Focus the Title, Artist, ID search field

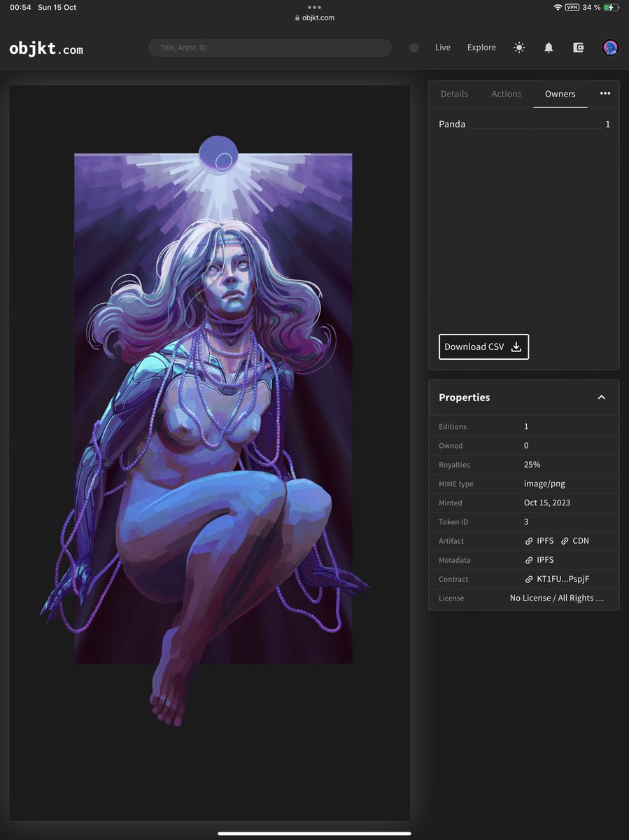(x=270, y=48)
